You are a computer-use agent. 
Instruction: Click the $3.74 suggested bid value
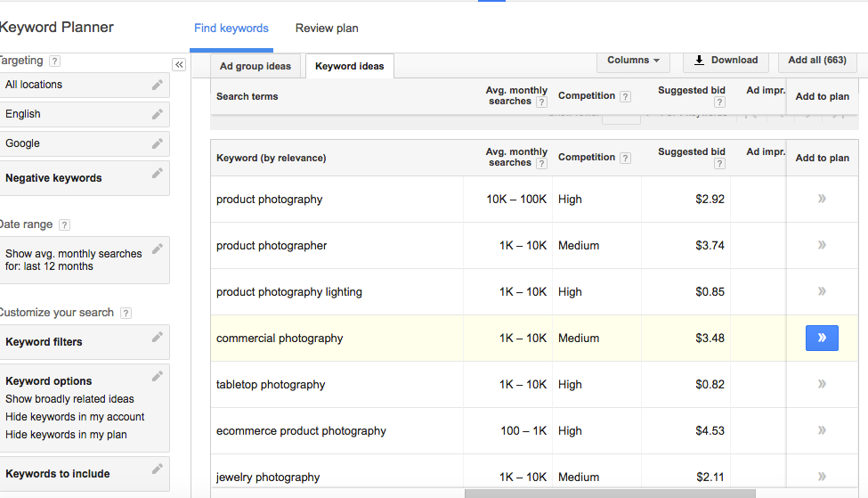710,245
